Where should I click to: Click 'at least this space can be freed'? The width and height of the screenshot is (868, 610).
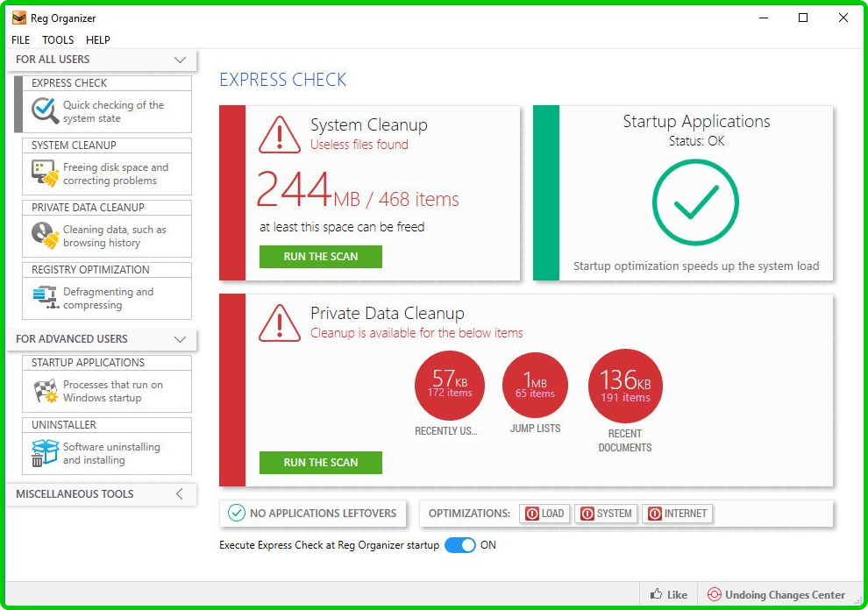pos(342,227)
